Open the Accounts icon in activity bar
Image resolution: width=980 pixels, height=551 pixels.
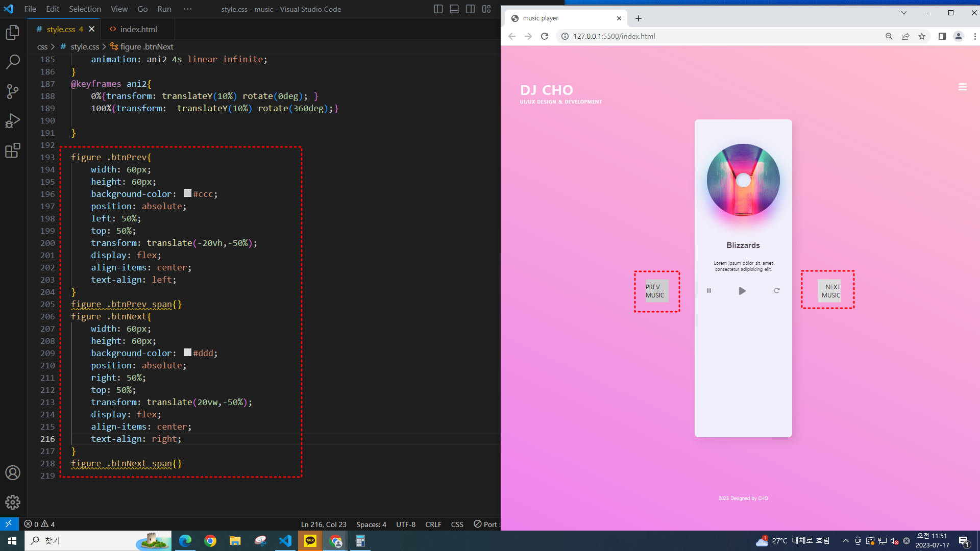(x=13, y=472)
